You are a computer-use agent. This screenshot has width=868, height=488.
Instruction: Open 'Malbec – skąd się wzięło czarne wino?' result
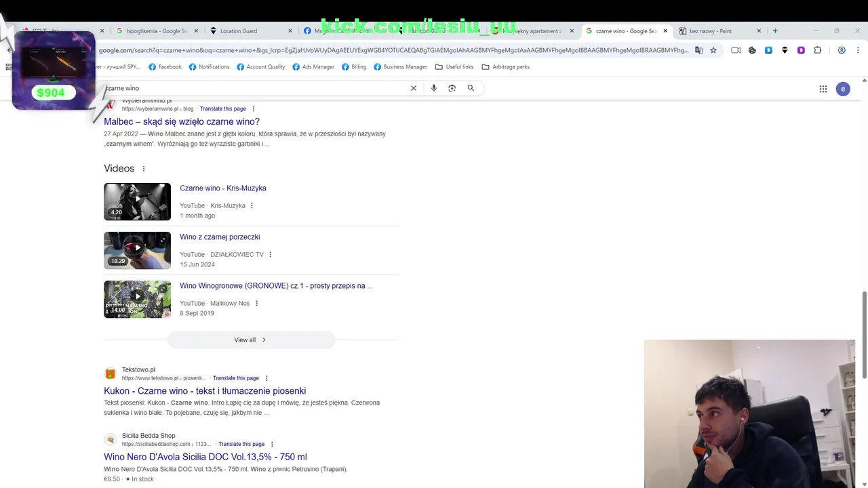coord(182,121)
